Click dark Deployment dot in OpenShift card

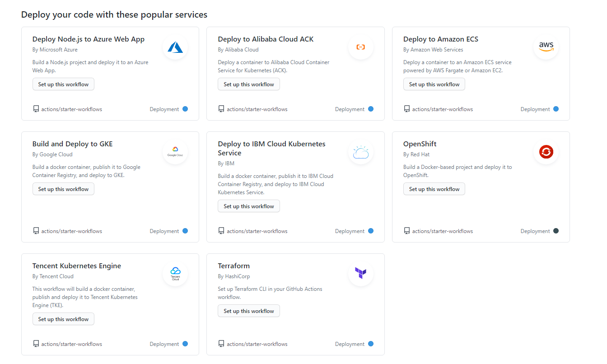tap(556, 231)
